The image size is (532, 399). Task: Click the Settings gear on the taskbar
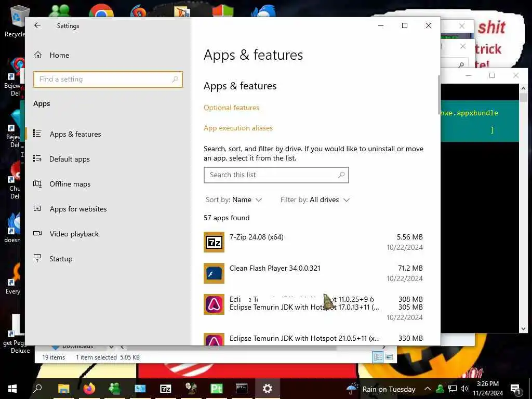click(268, 389)
